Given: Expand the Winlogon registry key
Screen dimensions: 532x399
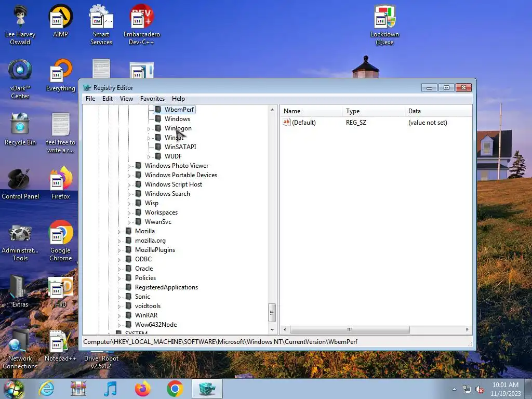Looking at the screenshot, I should click(x=149, y=129).
